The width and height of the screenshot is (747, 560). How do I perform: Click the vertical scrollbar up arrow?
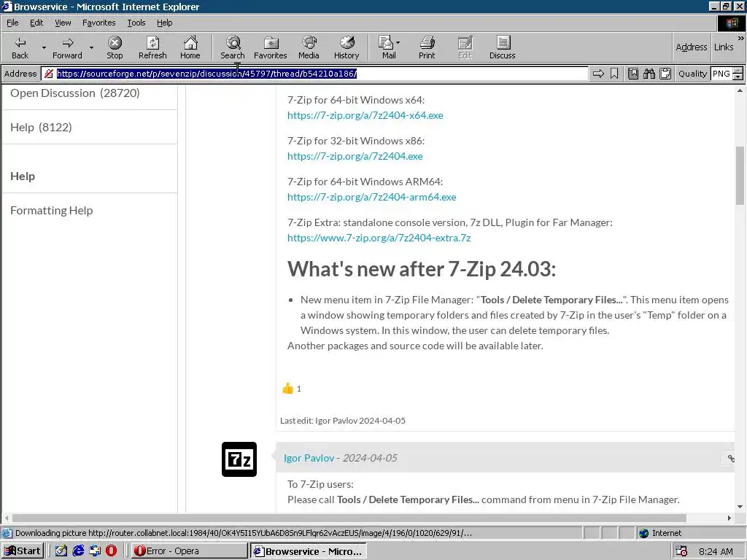click(740, 90)
